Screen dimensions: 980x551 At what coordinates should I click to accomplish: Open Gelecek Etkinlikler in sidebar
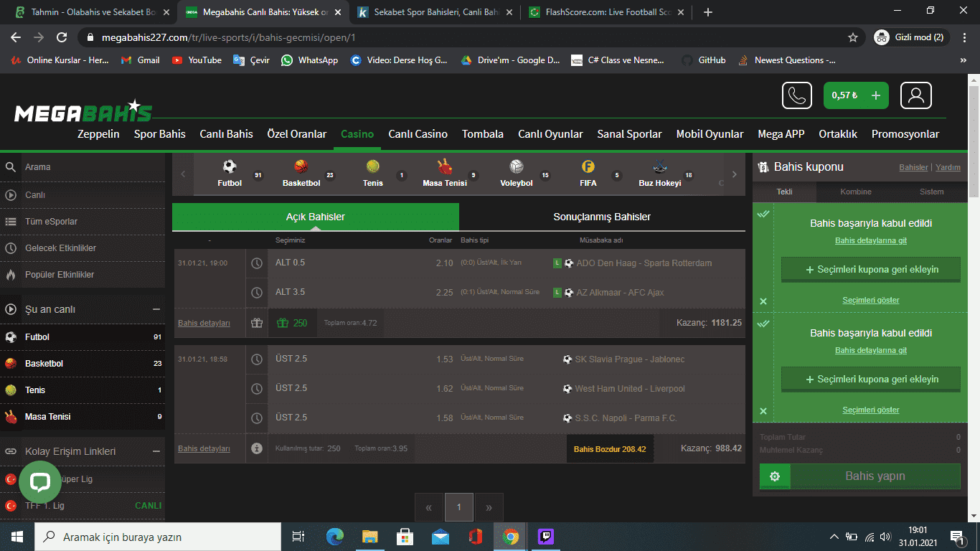[x=83, y=248]
